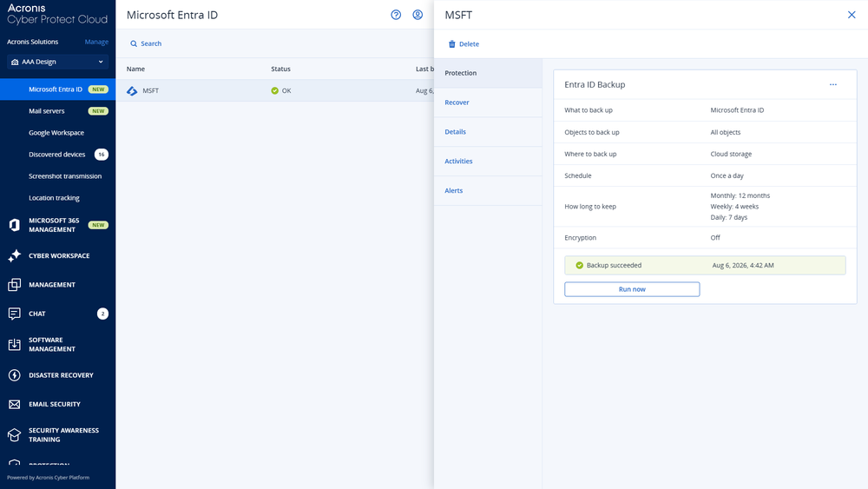Screen dimensions: 868x489
Task: Open Google Workspace in sidebar
Action: point(56,133)
